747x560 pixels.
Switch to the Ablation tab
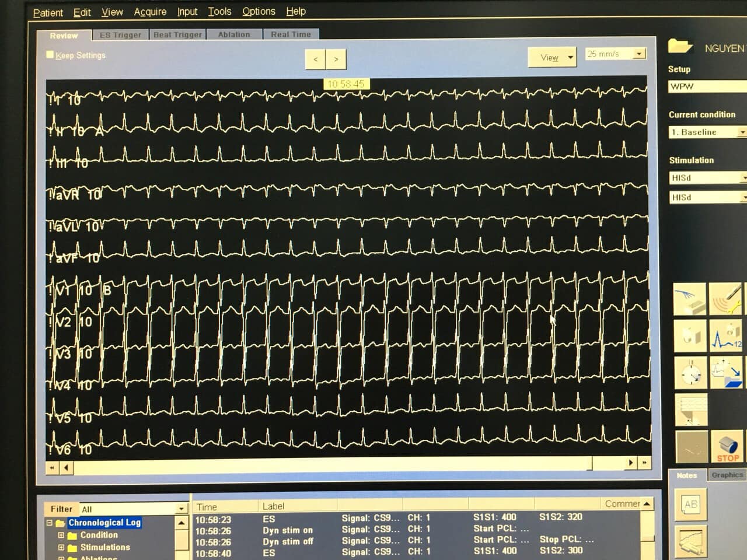(x=234, y=34)
